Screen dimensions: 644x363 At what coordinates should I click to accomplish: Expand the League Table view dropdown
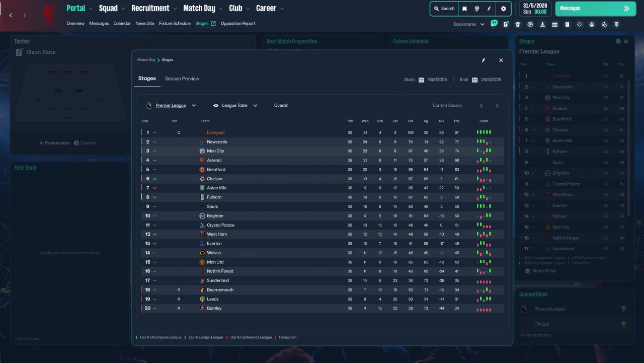(255, 106)
